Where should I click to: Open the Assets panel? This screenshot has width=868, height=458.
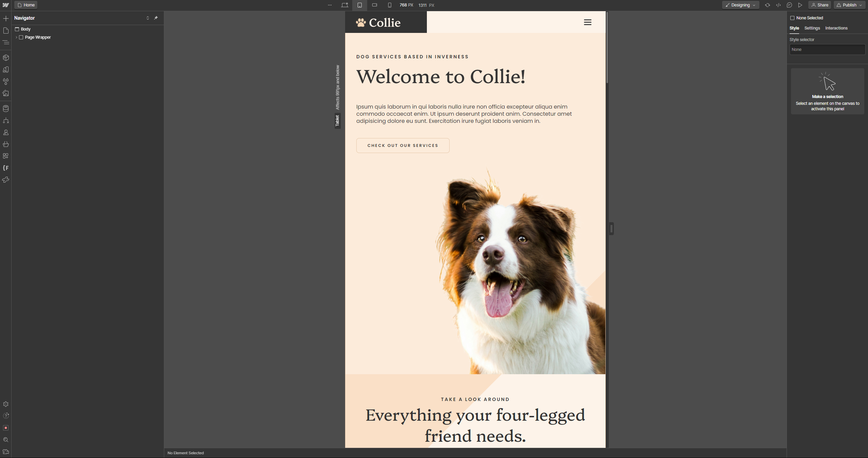tap(6, 93)
